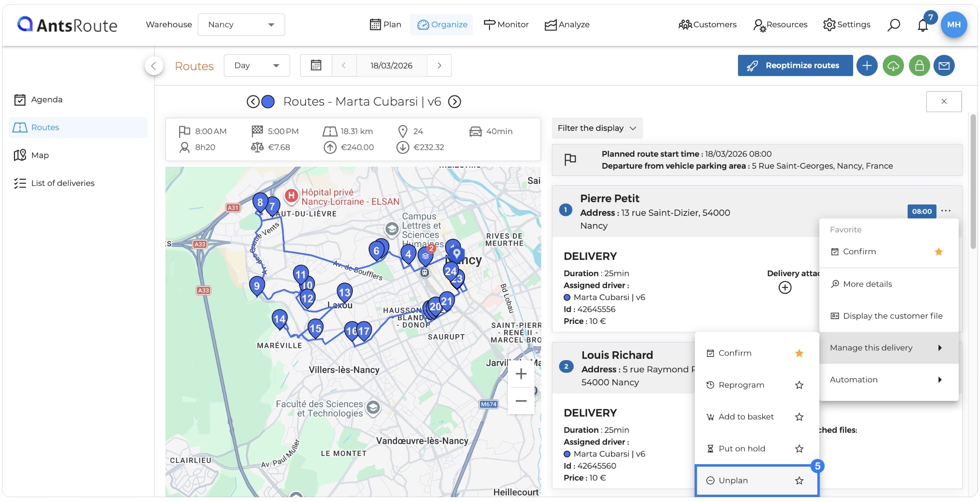Image resolution: width=980 pixels, height=502 pixels.
Task: Click Reoptimize routes button
Action: tap(795, 65)
